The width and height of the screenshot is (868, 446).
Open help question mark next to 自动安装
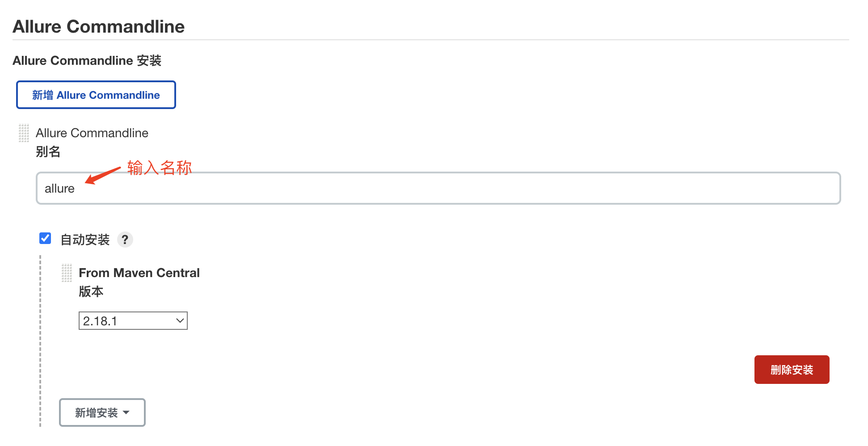125,240
